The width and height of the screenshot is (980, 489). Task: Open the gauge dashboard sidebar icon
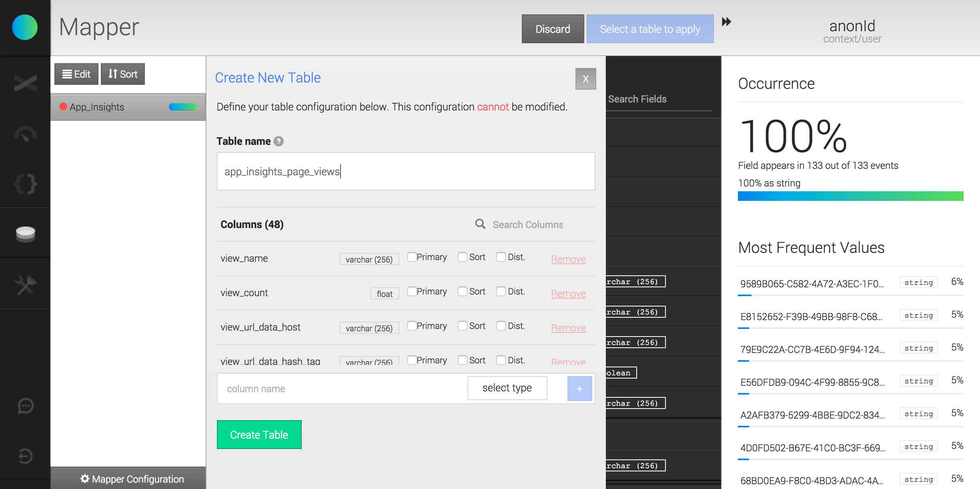coord(25,134)
